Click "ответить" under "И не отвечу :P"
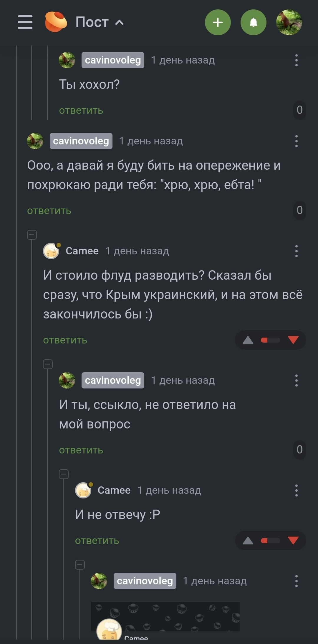318x644 pixels. pos(97,541)
